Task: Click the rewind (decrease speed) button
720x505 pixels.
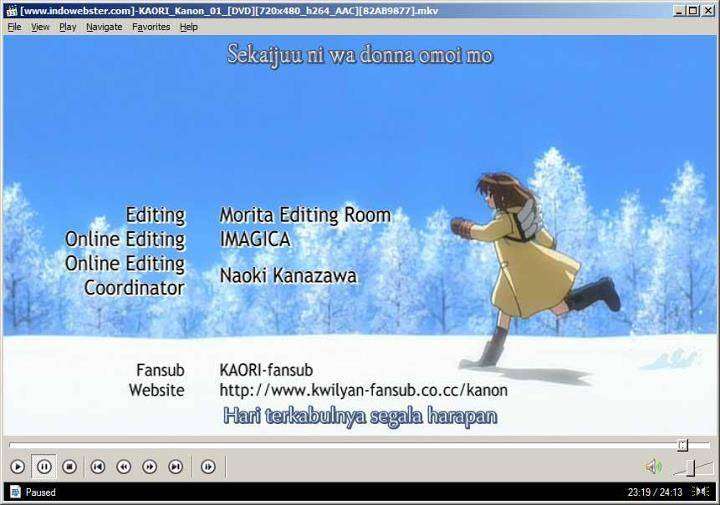Action: (x=124, y=466)
